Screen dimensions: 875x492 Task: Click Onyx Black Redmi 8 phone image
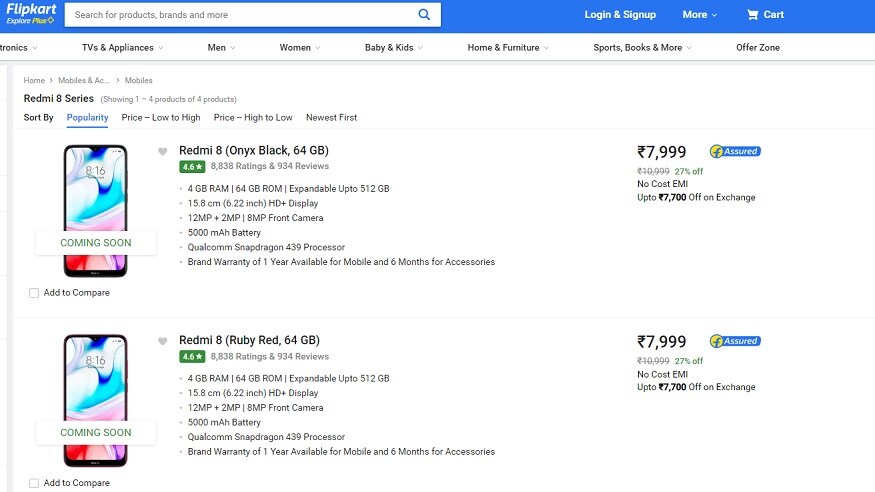[x=95, y=210]
